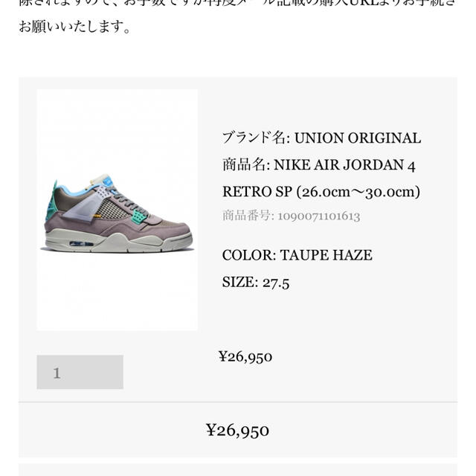Click the lavender wing panel on the sneaker
476x476 pixels.
pyautogui.click(x=83, y=206)
